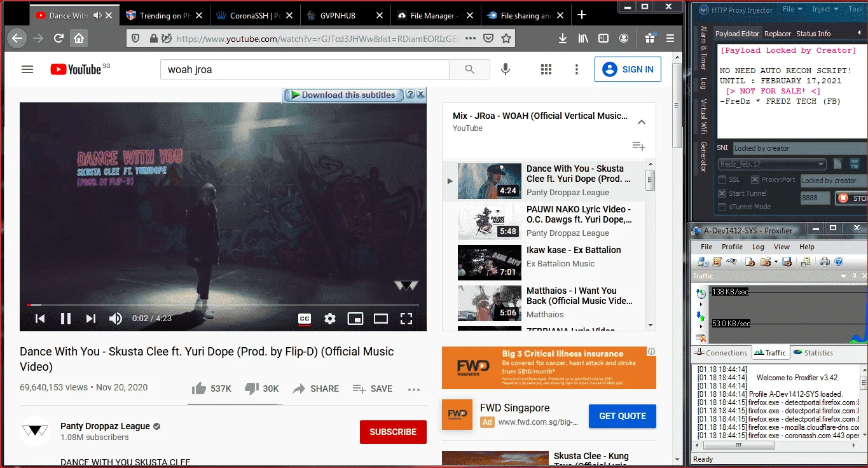Image resolution: width=868 pixels, height=468 pixels.
Task: Open video settings gear
Action: click(330, 319)
